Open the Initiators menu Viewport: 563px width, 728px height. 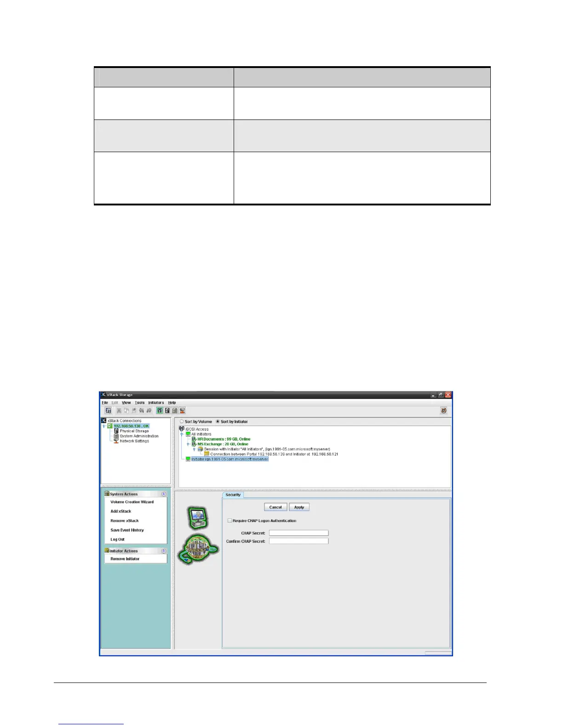156,403
